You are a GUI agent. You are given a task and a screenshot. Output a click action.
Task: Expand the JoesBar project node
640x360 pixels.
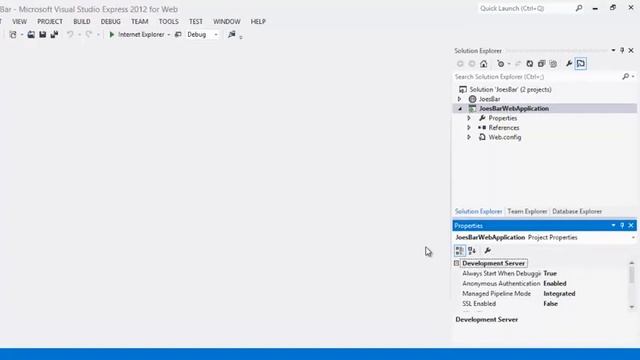click(459, 99)
